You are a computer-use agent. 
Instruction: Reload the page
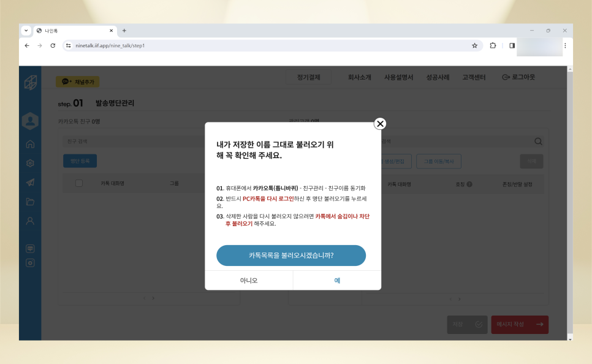tap(53, 46)
